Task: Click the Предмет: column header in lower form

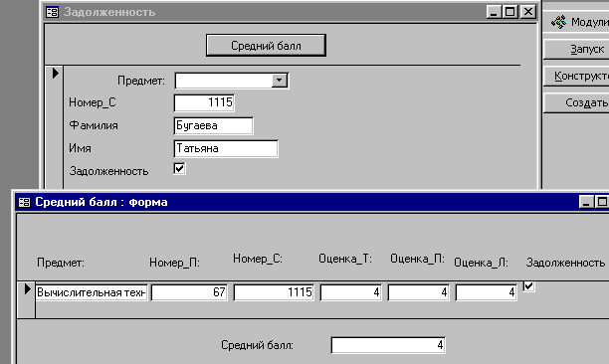Action: (61, 263)
